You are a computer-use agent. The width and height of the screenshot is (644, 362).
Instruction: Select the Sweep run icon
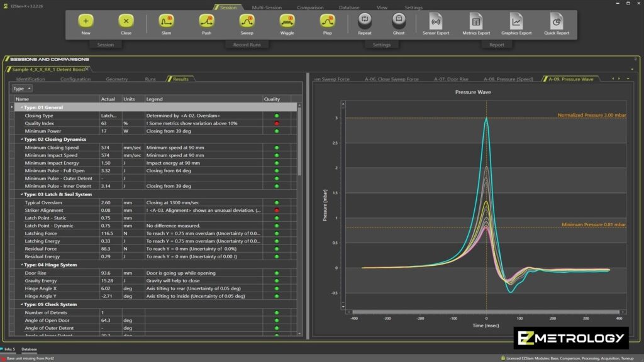click(247, 21)
